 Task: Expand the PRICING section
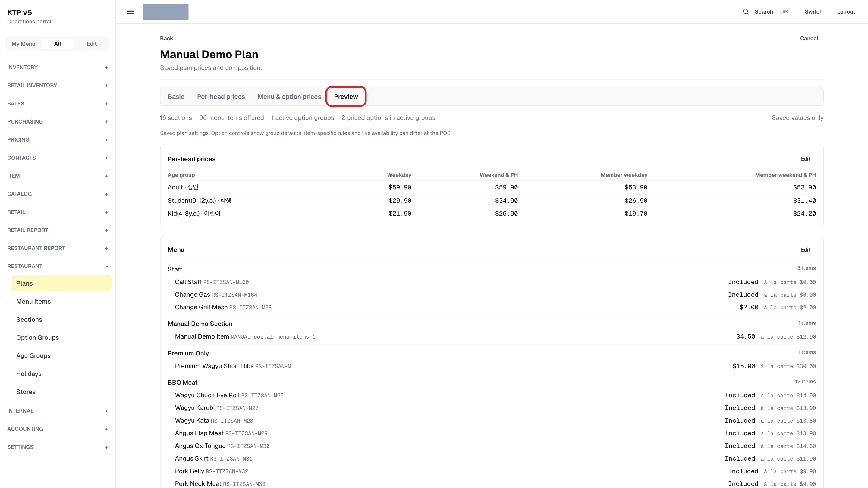click(x=58, y=140)
